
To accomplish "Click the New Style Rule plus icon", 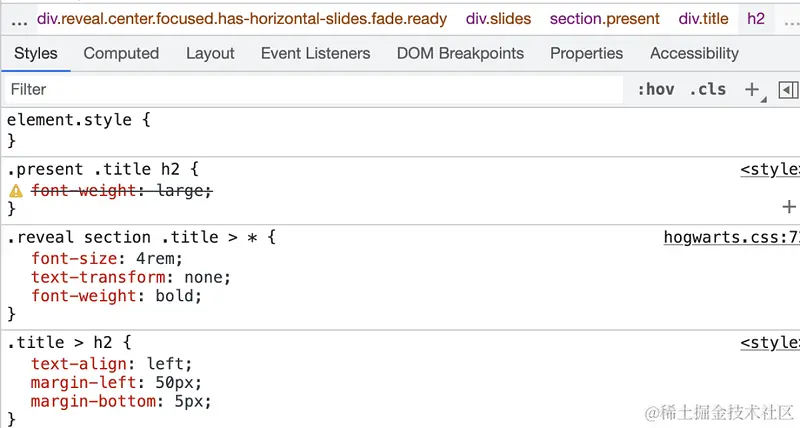I will (752, 89).
